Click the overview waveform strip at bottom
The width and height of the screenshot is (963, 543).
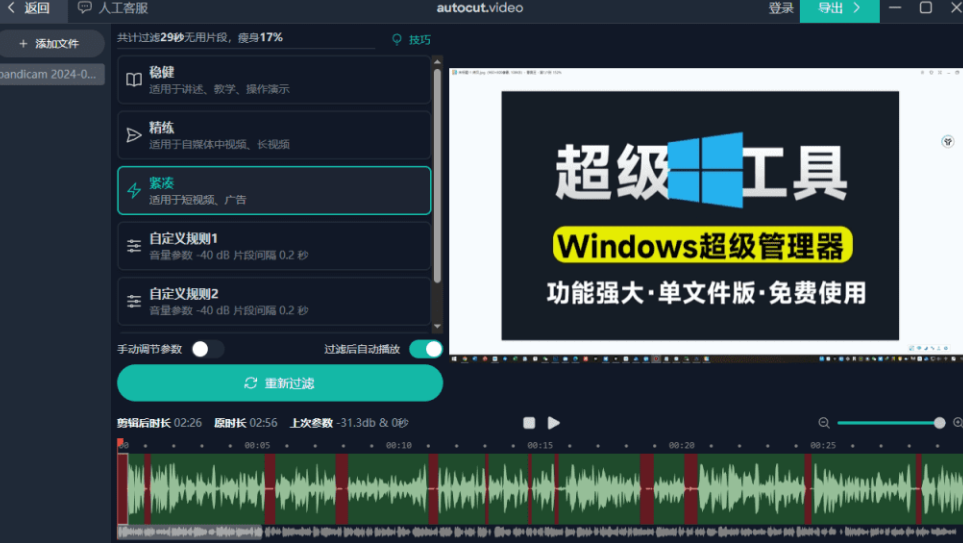pos(540,532)
